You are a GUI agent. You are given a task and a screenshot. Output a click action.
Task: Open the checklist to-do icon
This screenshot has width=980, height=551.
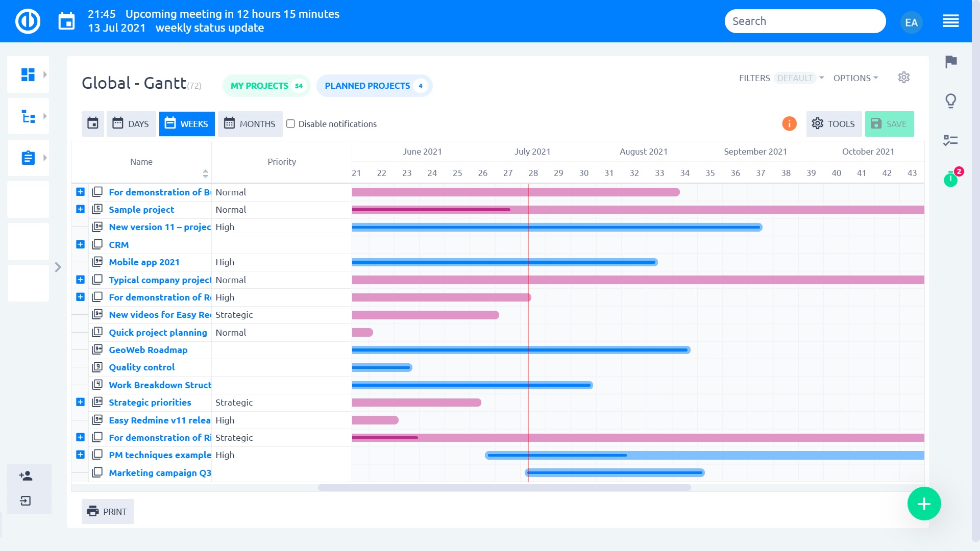[x=950, y=140]
